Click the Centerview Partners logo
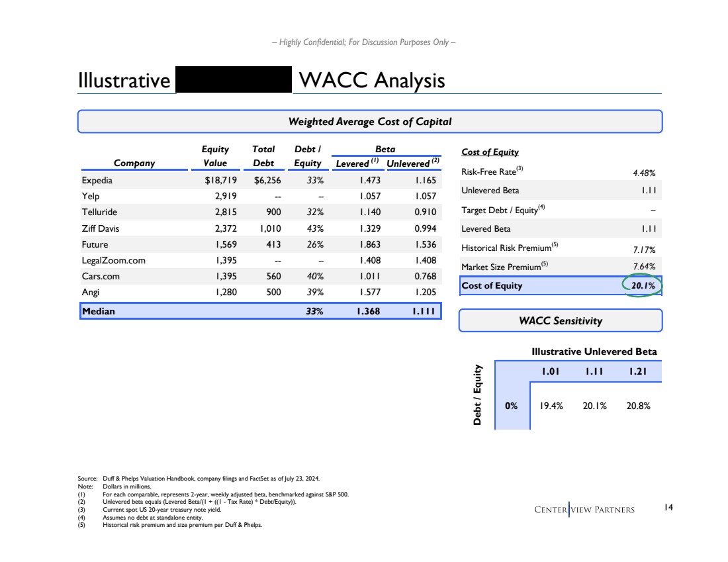 click(586, 509)
